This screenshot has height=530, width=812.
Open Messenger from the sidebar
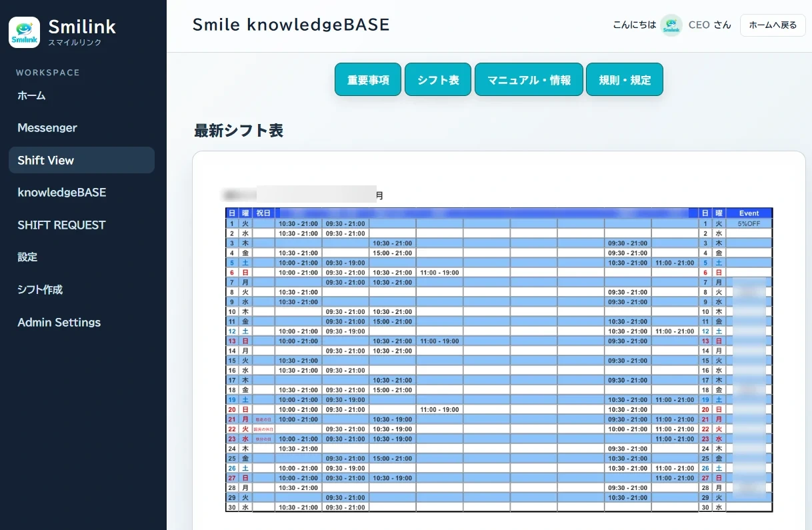[x=81, y=127]
